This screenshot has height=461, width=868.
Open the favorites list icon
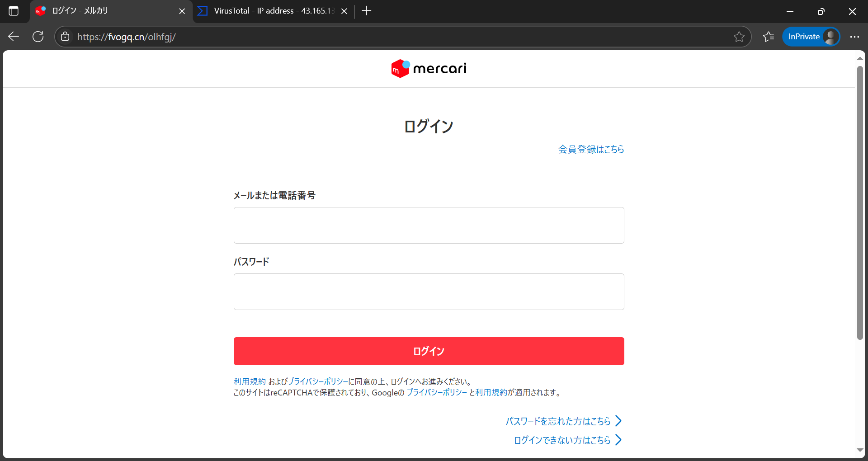tap(769, 37)
